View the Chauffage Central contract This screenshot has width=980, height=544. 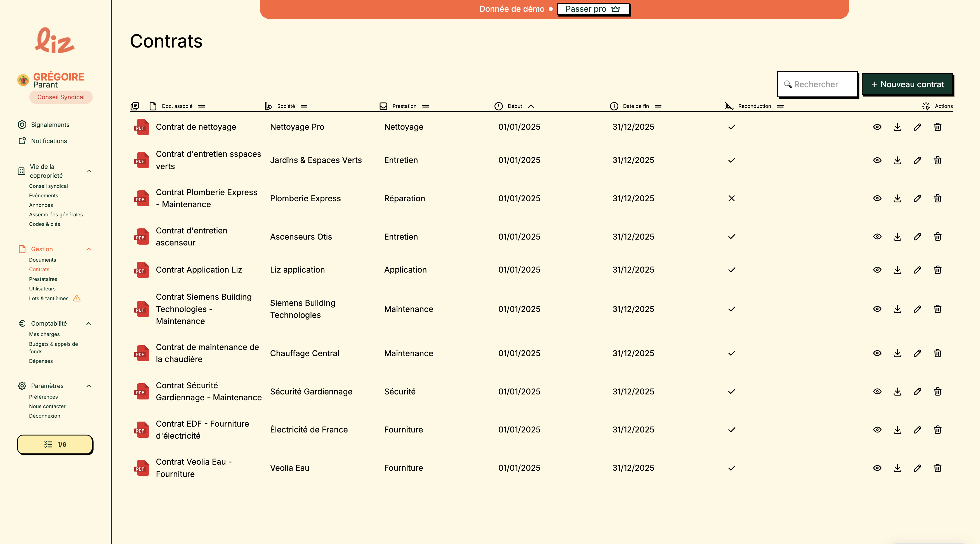click(x=877, y=353)
